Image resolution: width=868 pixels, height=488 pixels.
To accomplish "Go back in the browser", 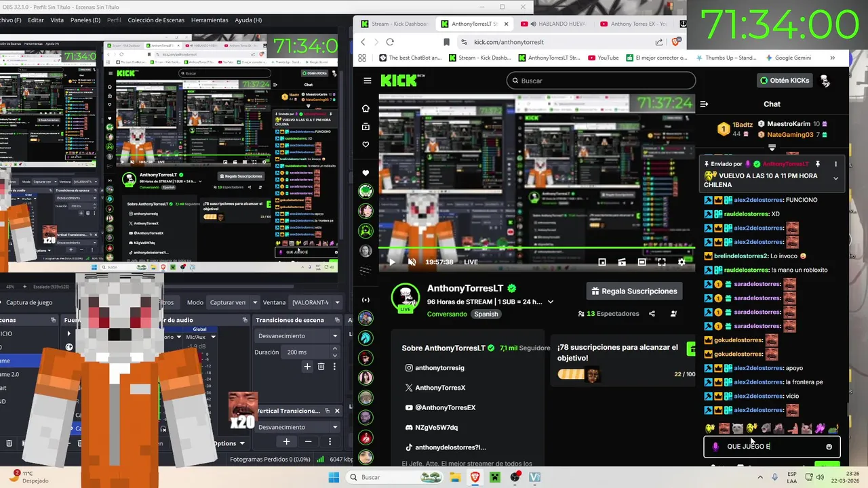I will point(363,42).
